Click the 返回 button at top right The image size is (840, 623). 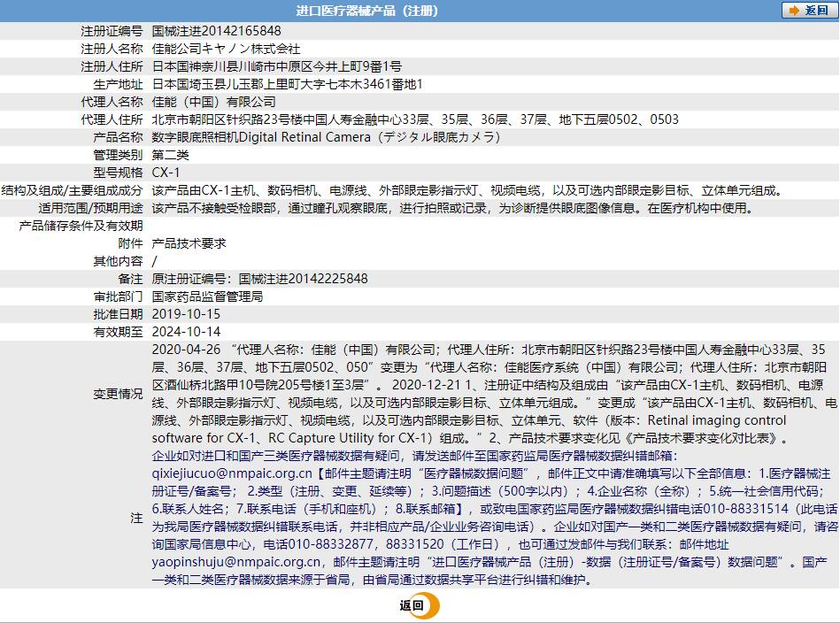(809, 11)
